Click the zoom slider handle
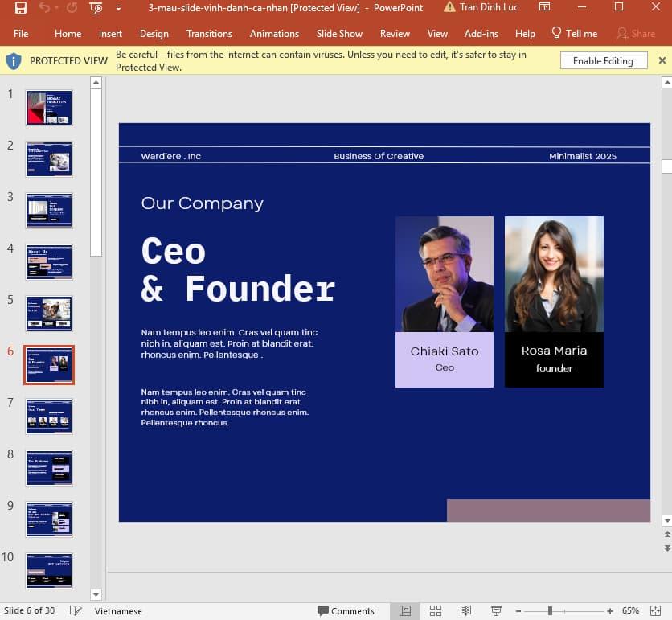 tap(550, 610)
